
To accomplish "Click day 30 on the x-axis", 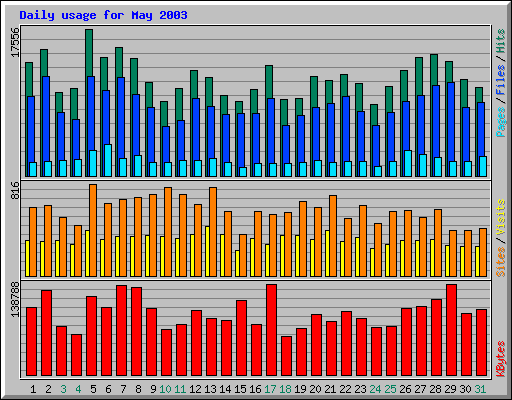I will point(465,389).
